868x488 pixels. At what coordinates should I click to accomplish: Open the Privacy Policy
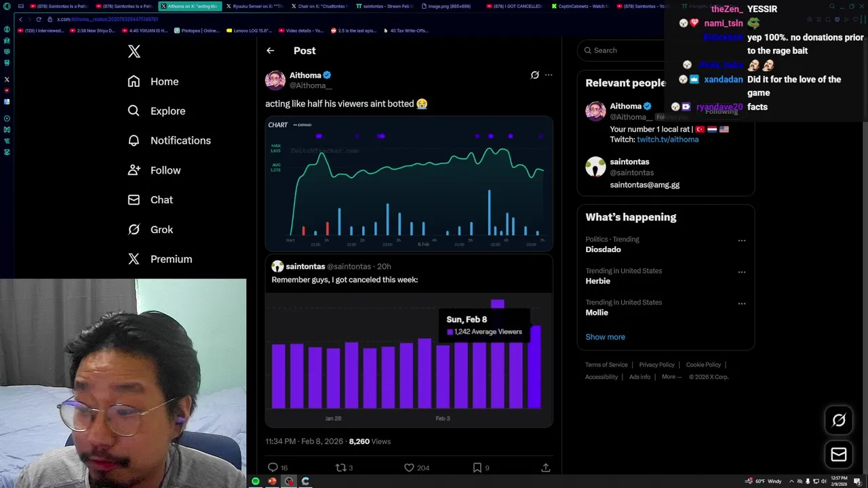pos(656,365)
